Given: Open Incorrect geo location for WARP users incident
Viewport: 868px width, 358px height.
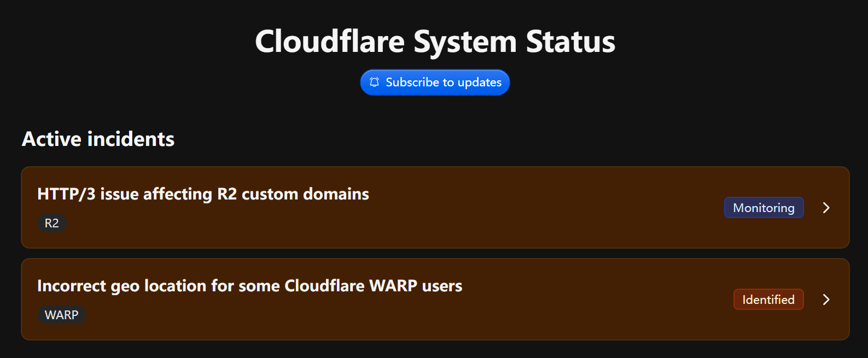Looking at the screenshot, I should 249,286.
